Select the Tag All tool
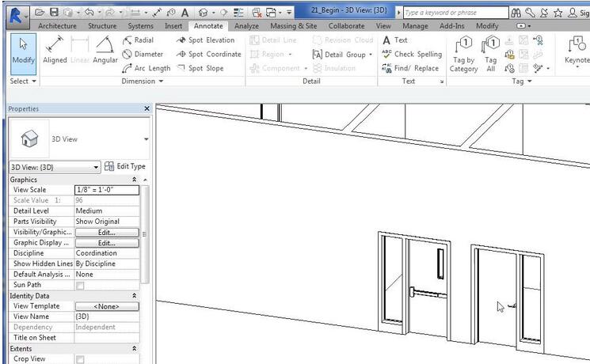 [x=491, y=54]
